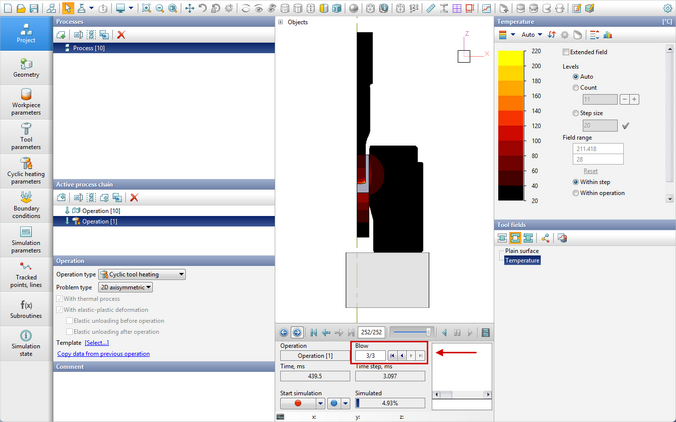Select Operation [1] in process chain
Viewport: 676px width, 422px height.
pos(100,221)
